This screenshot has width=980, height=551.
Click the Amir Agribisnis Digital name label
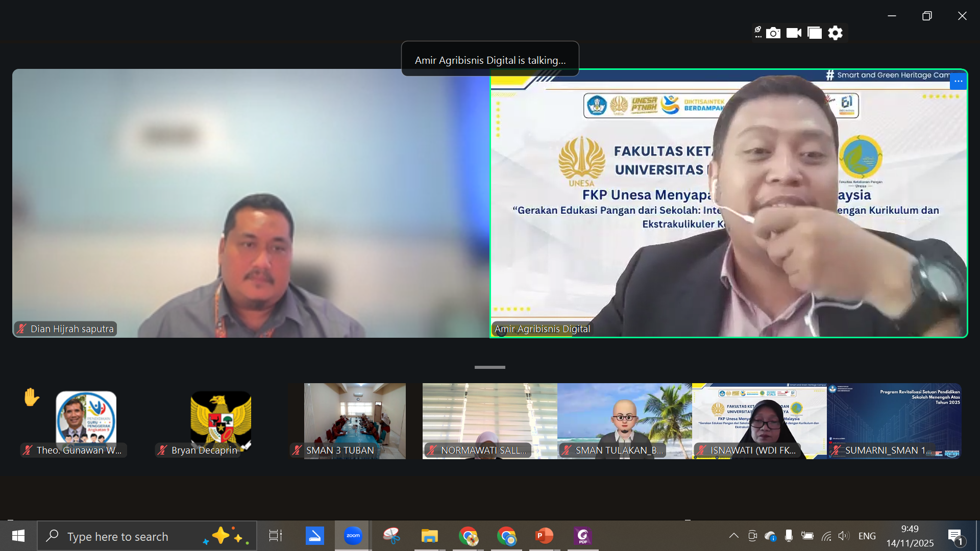542,329
